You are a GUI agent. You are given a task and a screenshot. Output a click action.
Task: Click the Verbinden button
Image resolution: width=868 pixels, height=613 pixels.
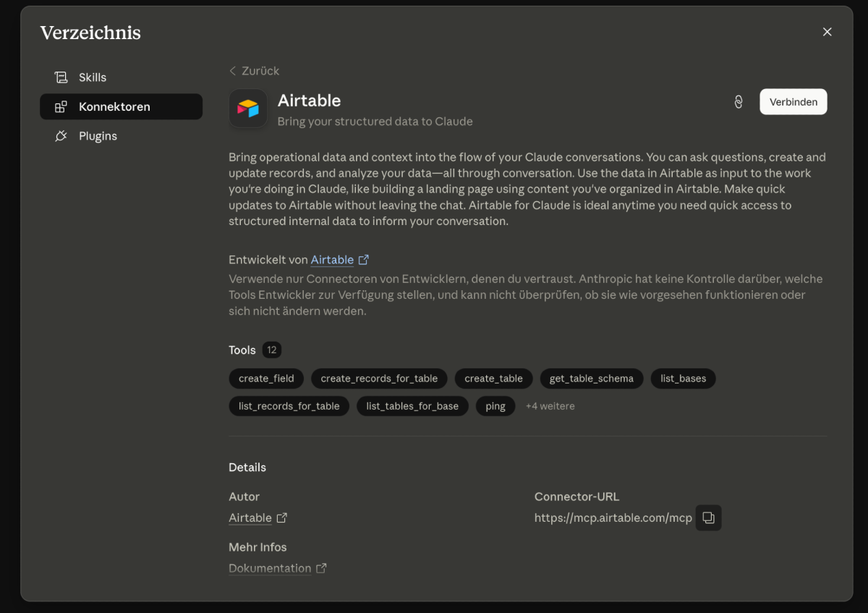793,102
